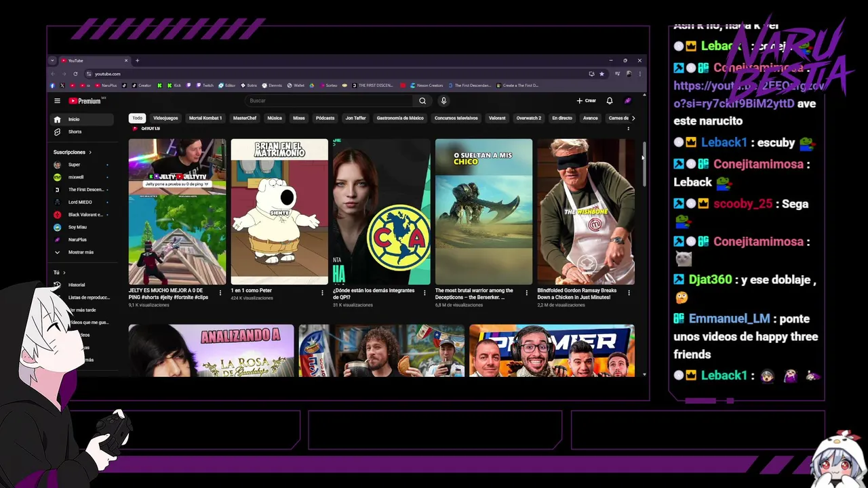Open Lord MIEDO channel subscription
868x488 pixels.
pyautogui.click(x=81, y=202)
